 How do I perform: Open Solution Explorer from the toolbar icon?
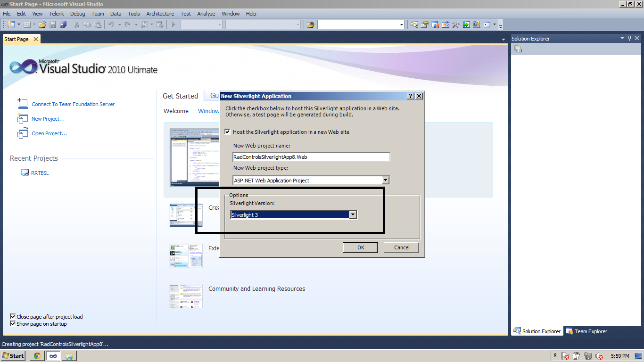click(x=414, y=25)
